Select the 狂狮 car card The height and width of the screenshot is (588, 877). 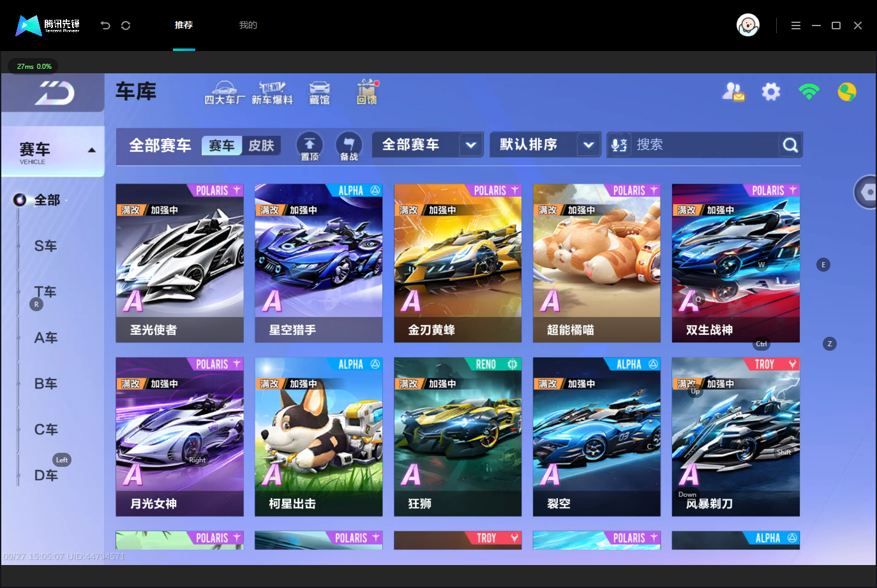458,437
